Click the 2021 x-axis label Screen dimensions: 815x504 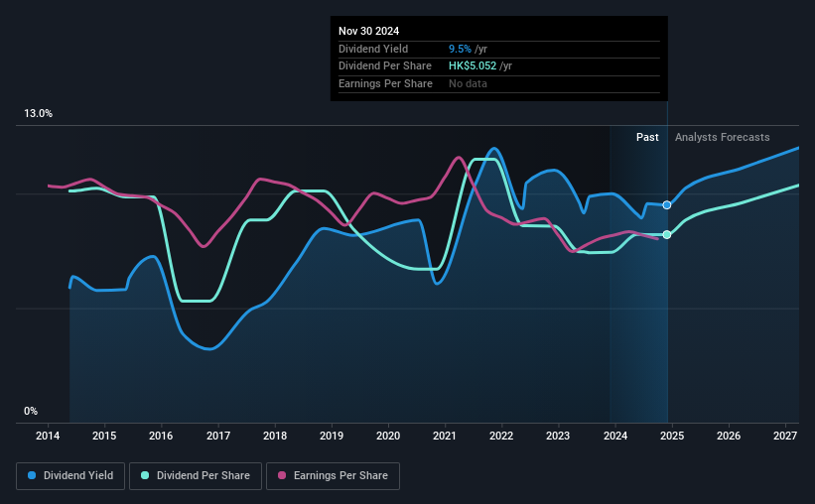tap(445, 436)
